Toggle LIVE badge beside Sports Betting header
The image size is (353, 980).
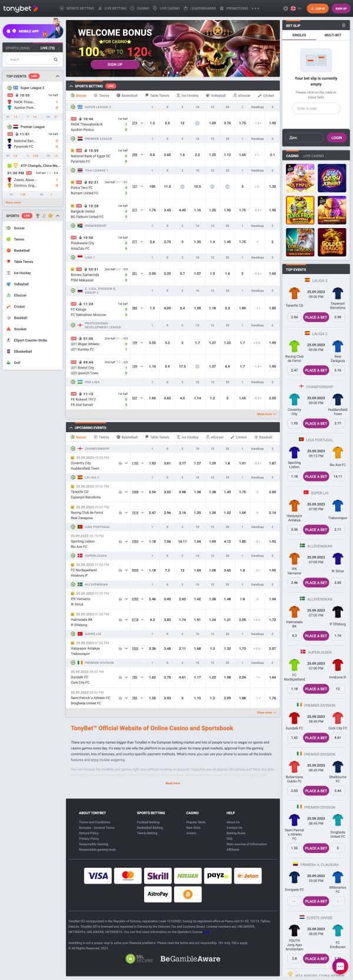click(111, 86)
